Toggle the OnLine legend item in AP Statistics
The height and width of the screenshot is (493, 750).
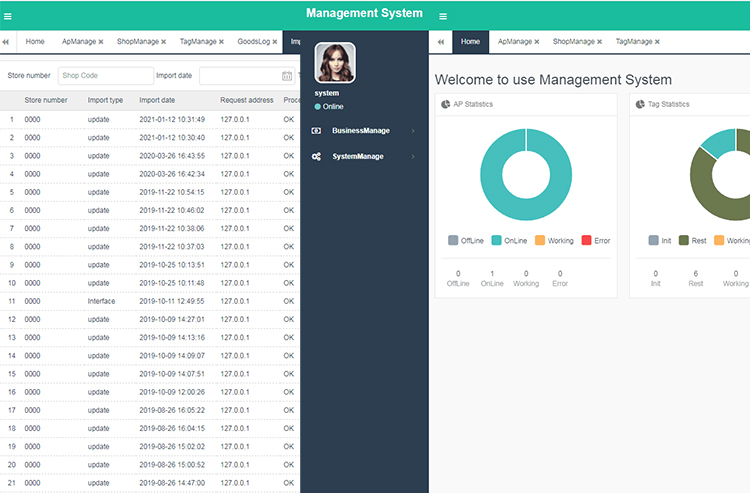coord(510,240)
